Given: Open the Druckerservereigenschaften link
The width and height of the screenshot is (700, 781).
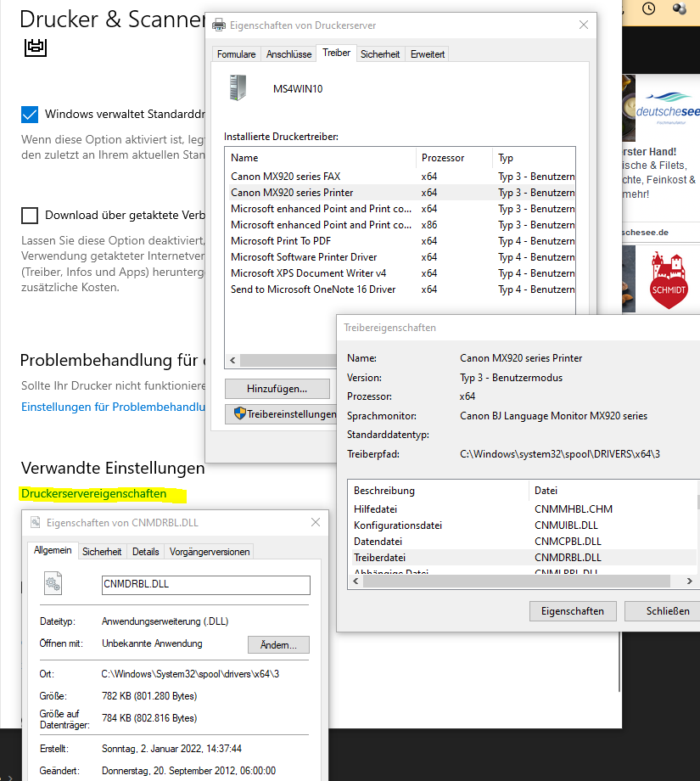Looking at the screenshot, I should point(93,493).
